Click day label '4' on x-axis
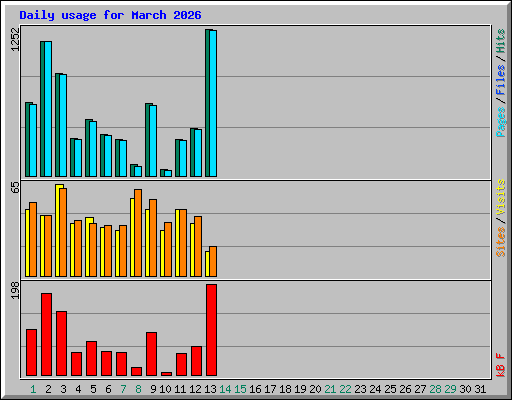The image size is (512, 400). click(78, 389)
